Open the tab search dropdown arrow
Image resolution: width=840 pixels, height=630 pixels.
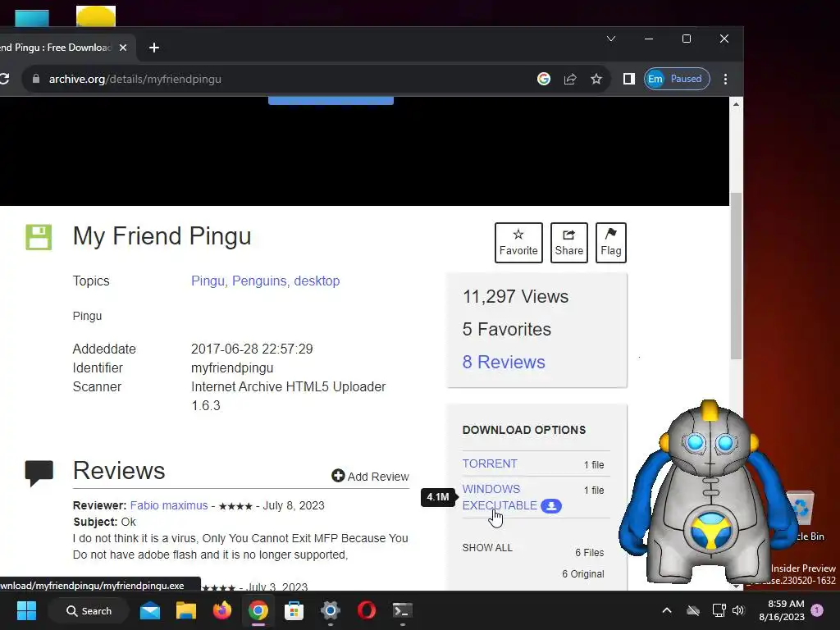tap(610, 39)
